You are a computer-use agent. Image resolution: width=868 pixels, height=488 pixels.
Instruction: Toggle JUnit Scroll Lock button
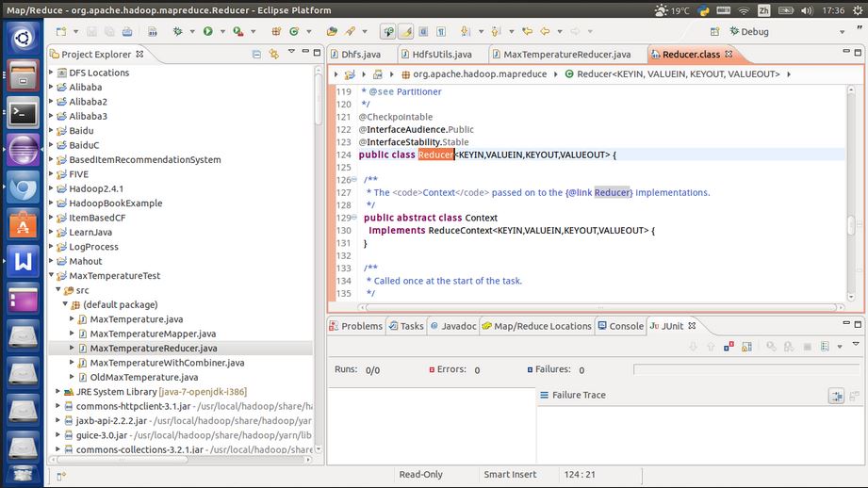(746, 347)
